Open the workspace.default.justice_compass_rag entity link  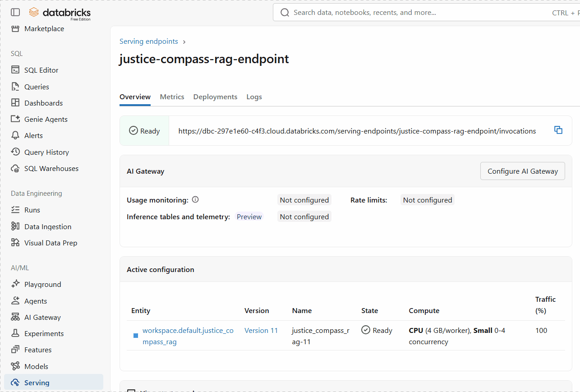pos(188,336)
